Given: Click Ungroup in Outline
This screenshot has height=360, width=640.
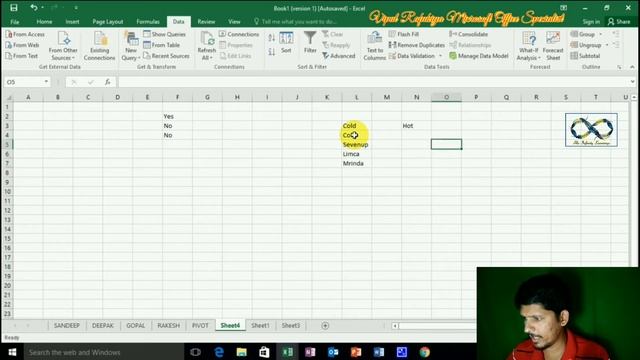Looking at the screenshot, I should [586, 45].
